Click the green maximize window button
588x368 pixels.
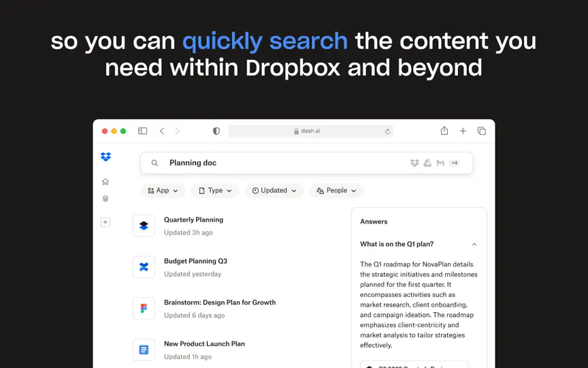click(123, 131)
